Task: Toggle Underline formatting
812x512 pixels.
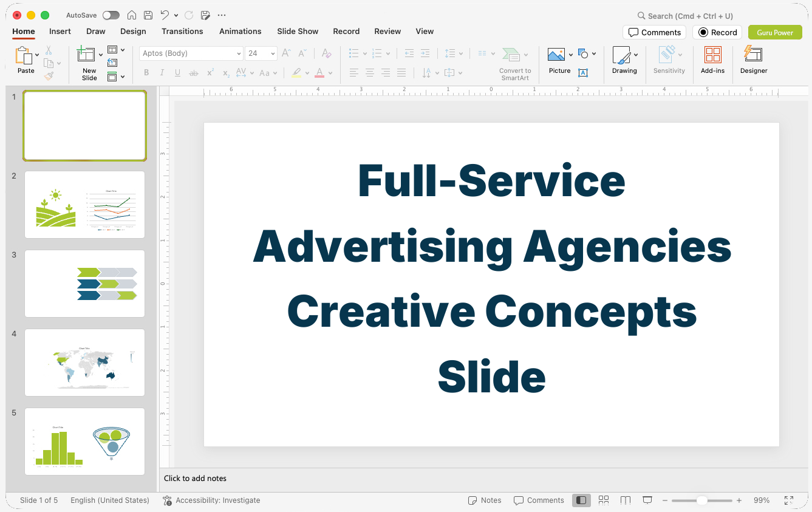Action: [x=177, y=73]
